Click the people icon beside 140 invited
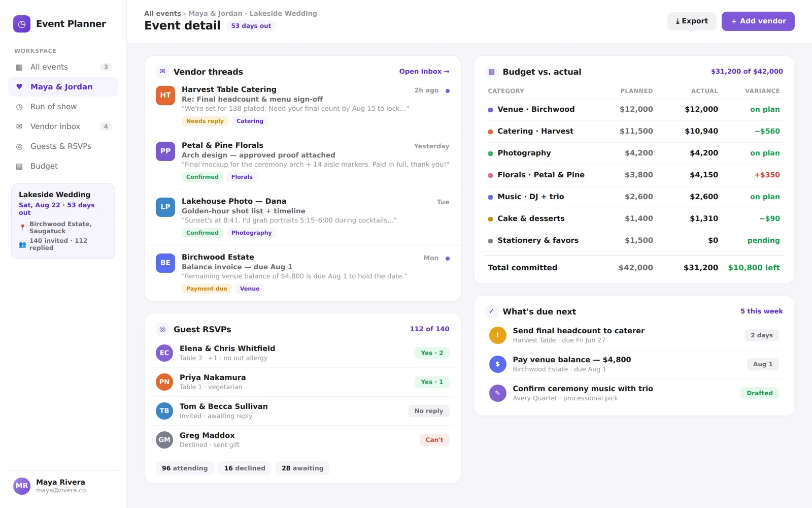Image resolution: width=812 pixels, height=508 pixels. pos(22,244)
